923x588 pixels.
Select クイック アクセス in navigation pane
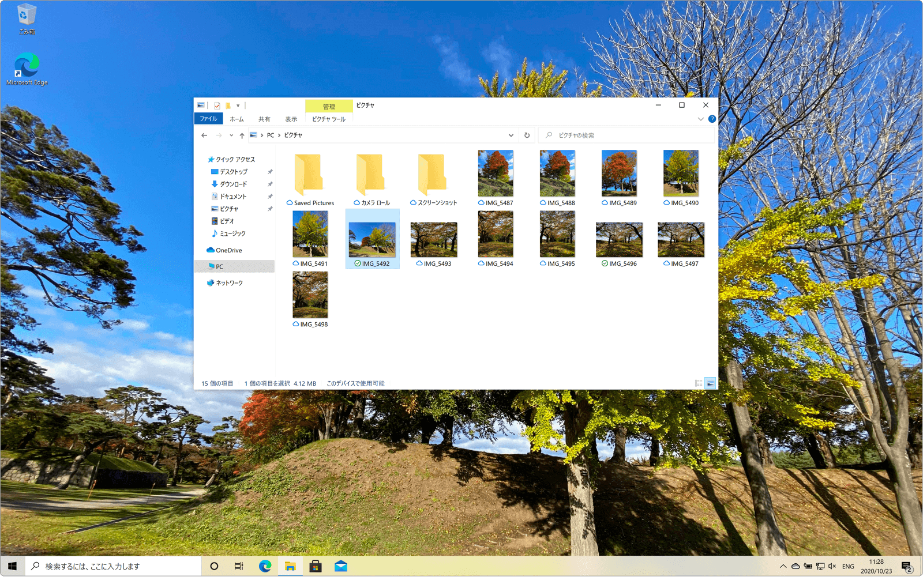[235, 160]
